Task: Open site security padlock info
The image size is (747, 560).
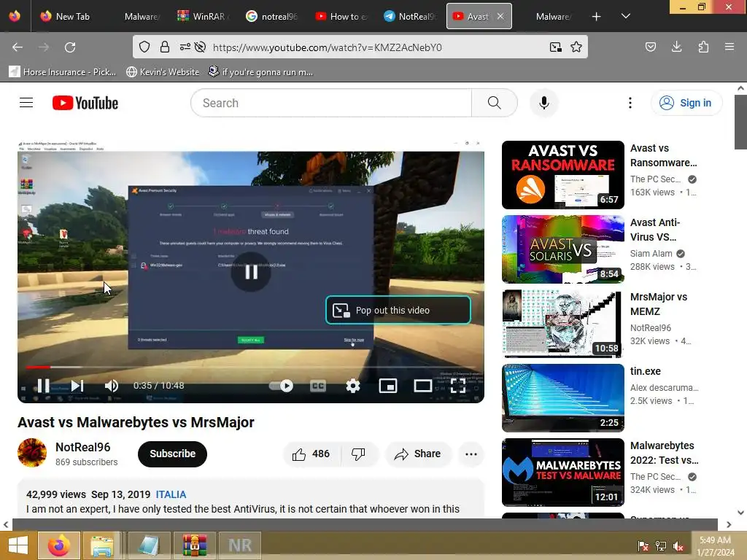Action: pyautogui.click(x=165, y=47)
